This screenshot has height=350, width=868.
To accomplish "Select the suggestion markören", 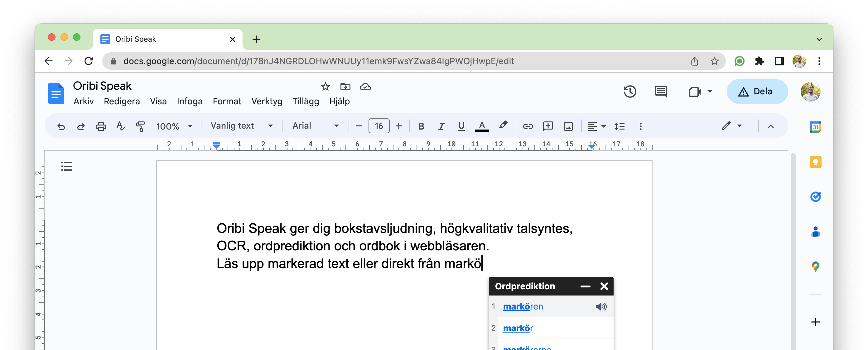I will (523, 307).
